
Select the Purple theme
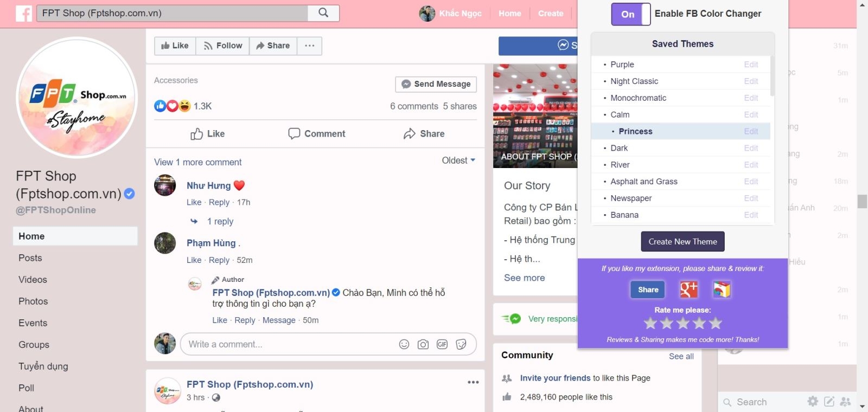pos(622,65)
